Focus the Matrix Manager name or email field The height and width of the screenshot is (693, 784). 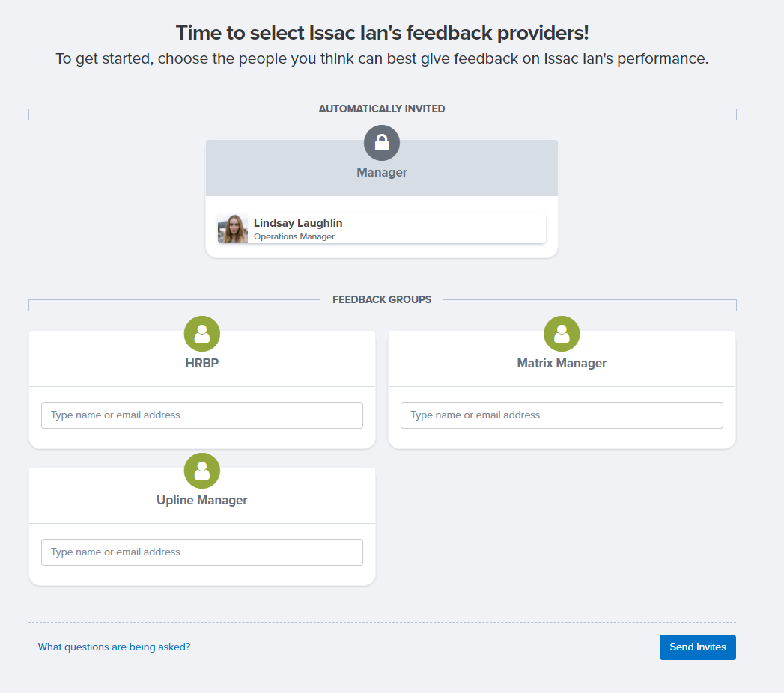click(x=562, y=415)
